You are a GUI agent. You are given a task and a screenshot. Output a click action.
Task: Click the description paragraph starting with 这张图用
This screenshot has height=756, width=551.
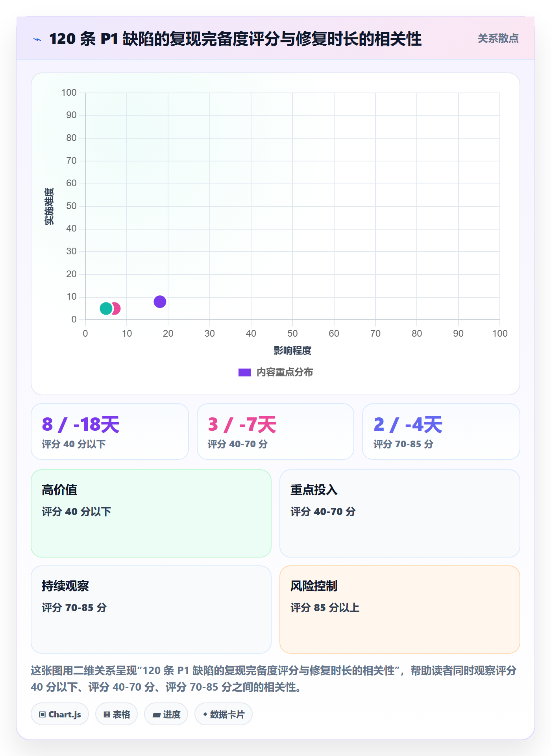point(274,679)
